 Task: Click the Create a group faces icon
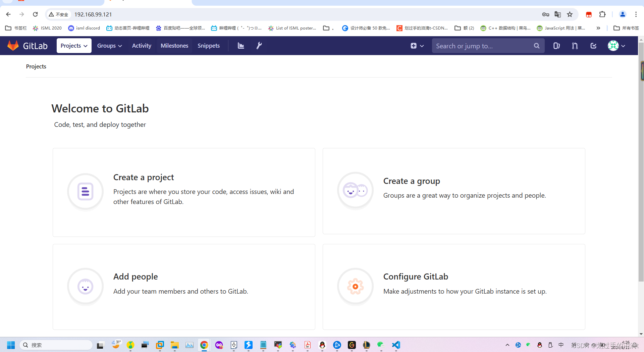356,191
